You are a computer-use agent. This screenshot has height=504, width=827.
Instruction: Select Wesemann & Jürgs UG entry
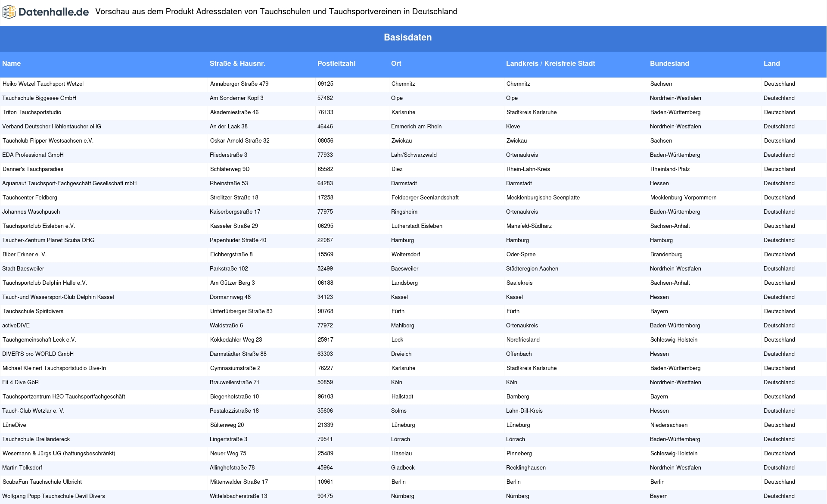click(59, 454)
